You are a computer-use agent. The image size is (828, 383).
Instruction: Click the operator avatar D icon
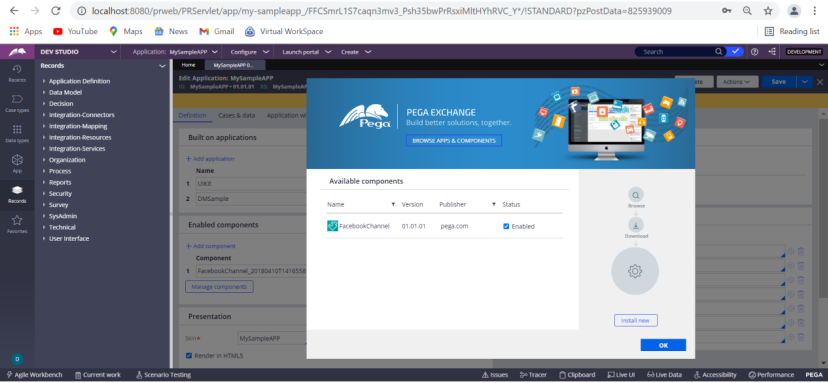17,358
